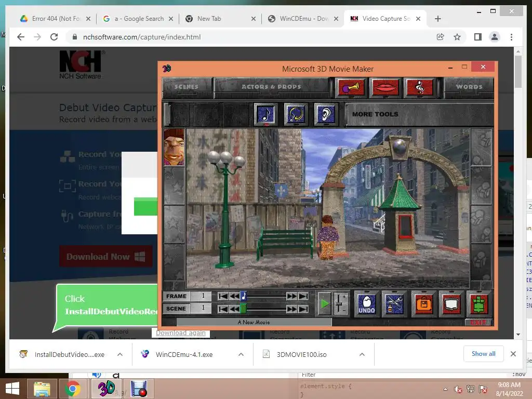532x399 pixels.
Task: Open the Scenes tab in 3D Movie Maker
Action: (187, 87)
